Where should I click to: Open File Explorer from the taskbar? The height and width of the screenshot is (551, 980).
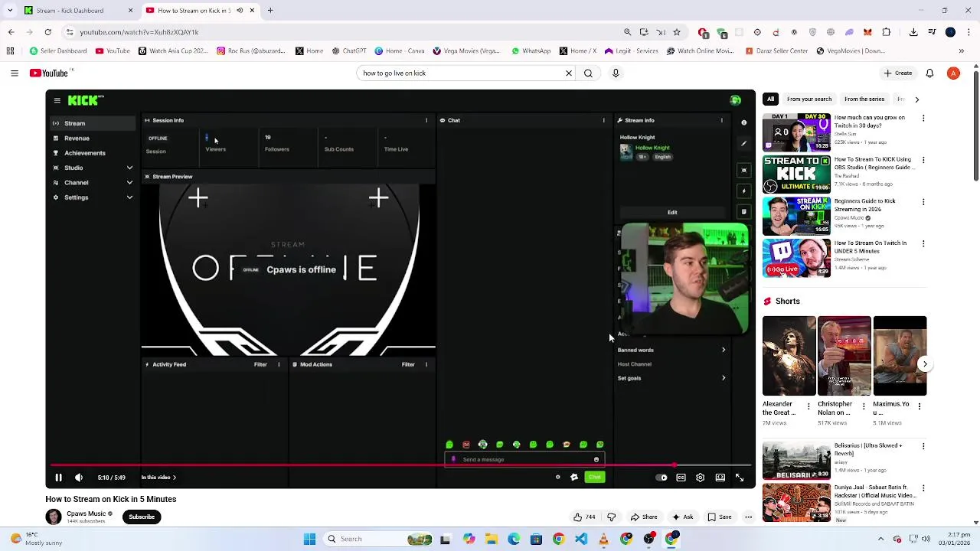point(491,540)
